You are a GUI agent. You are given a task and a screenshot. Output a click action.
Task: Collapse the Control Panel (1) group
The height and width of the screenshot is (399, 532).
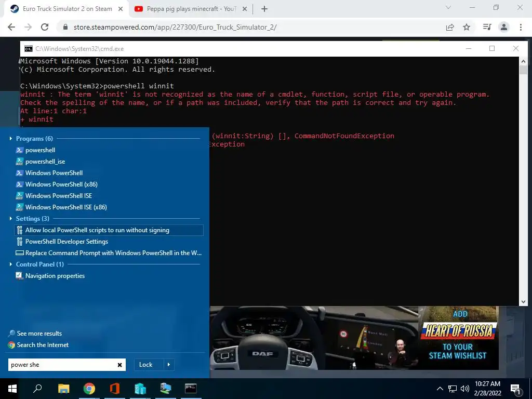click(11, 264)
